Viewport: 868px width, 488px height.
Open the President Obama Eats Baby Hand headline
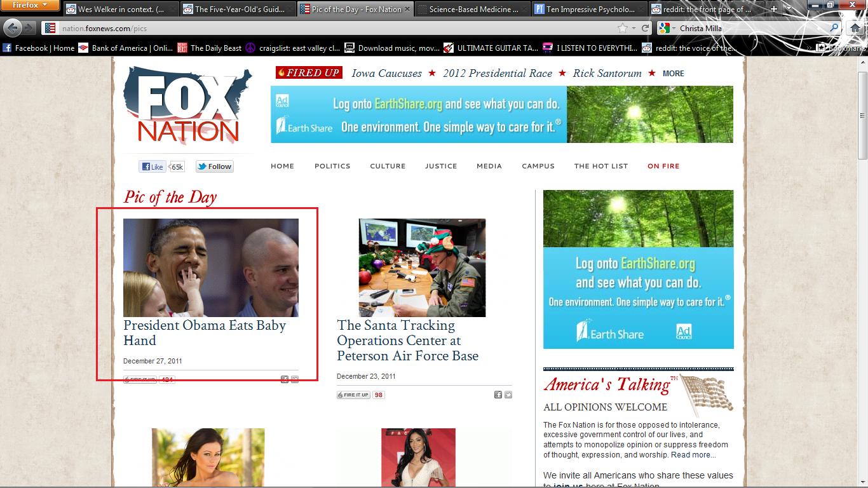(205, 333)
